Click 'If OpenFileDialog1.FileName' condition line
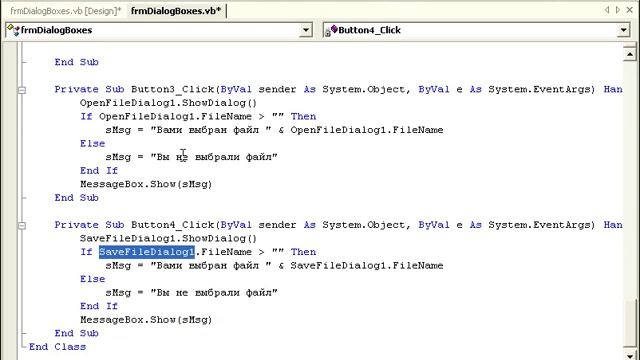640x360 pixels. pos(198,116)
